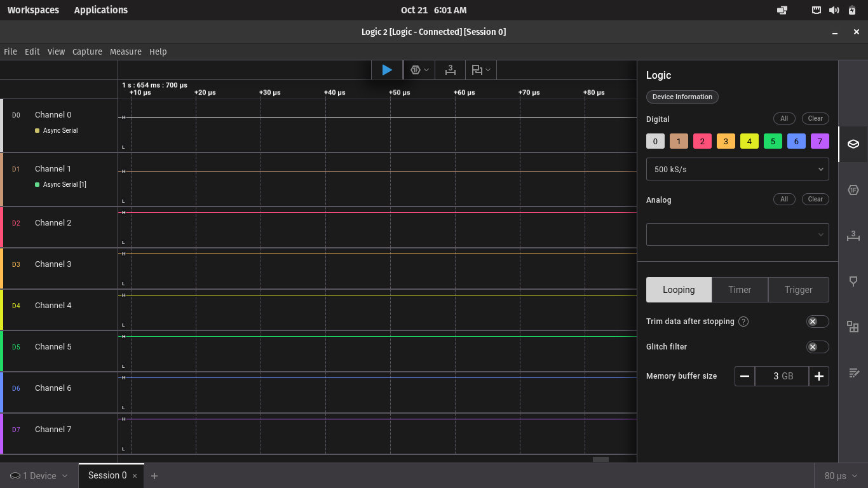The height and width of the screenshot is (488, 868).
Task: Add a new session tab
Action: coord(154,476)
